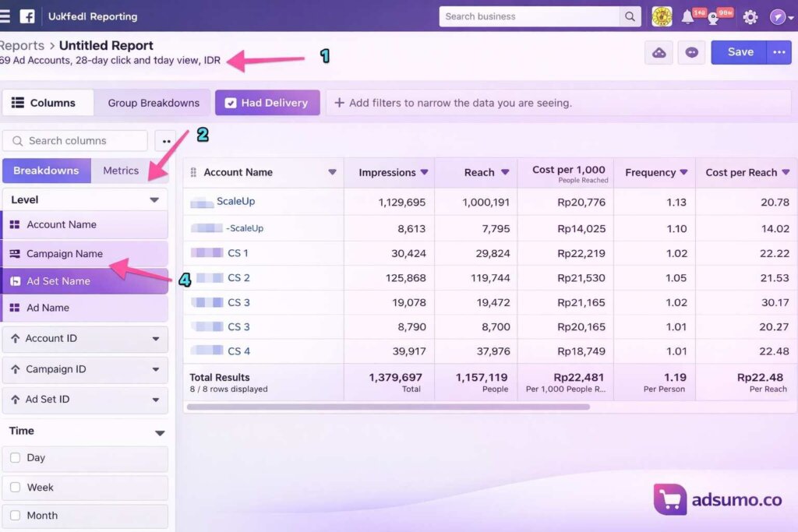The height and width of the screenshot is (532, 798).
Task: Click the chat bubble share icon
Action: coord(691,52)
